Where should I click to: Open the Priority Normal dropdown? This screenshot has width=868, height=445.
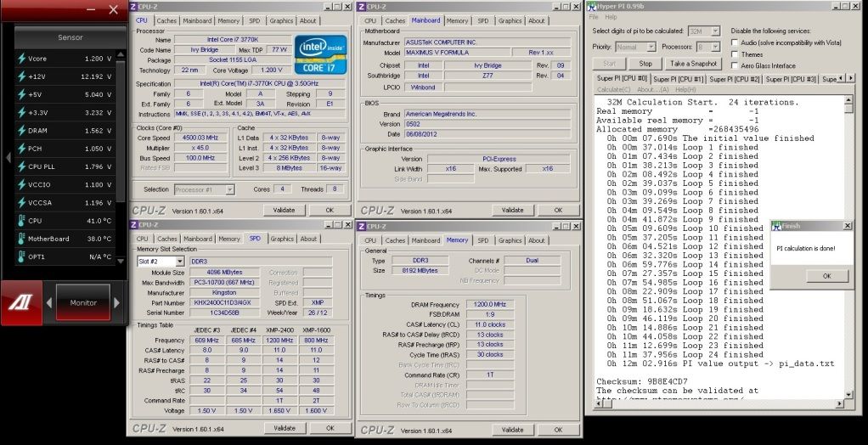pyautogui.click(x=651, y=47)
